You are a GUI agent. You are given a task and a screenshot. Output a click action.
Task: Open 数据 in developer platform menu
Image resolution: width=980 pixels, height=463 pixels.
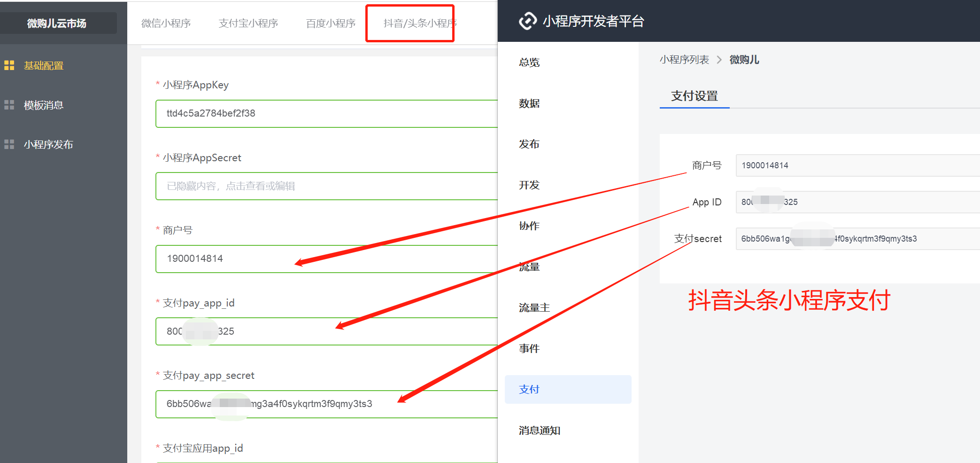529,103
